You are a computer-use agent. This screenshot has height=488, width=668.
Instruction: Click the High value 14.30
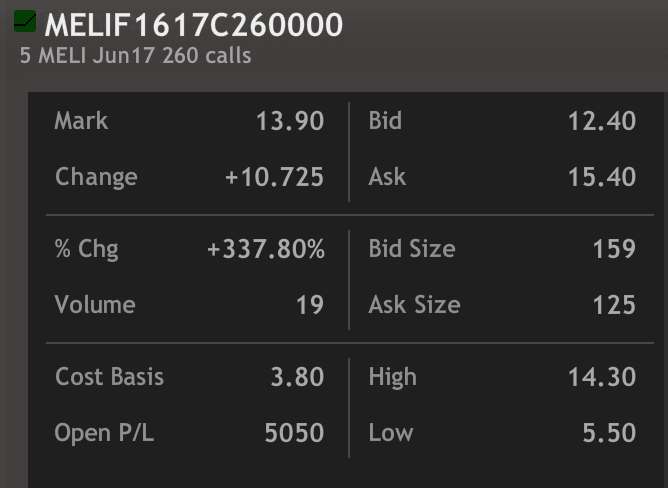click(x=602, y=377)
